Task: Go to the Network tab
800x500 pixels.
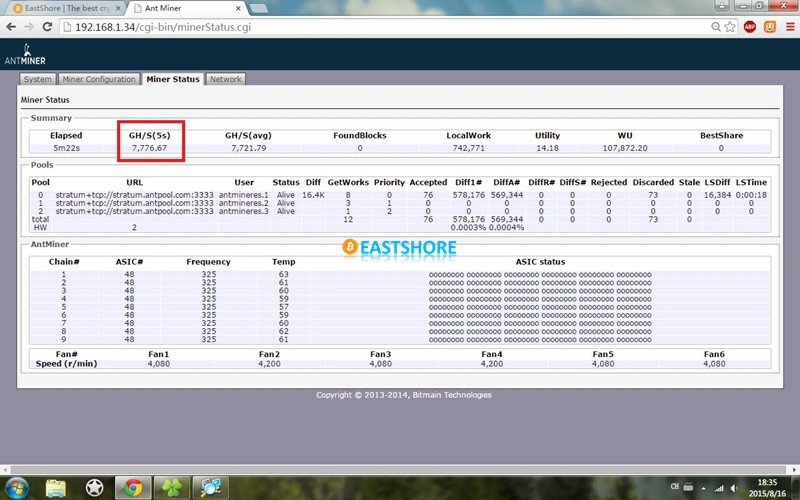Action: pyautogui.click(x=225, y=79)
